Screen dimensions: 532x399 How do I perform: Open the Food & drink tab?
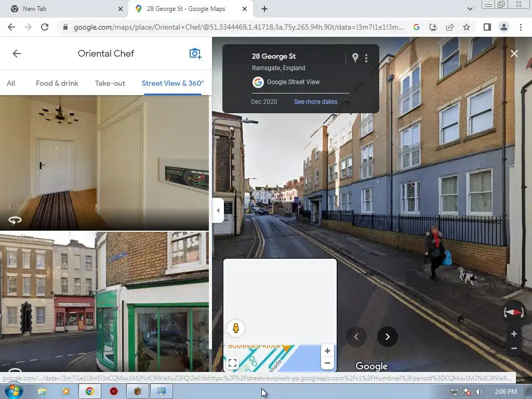pyautogui.click(x=57, y=83)
